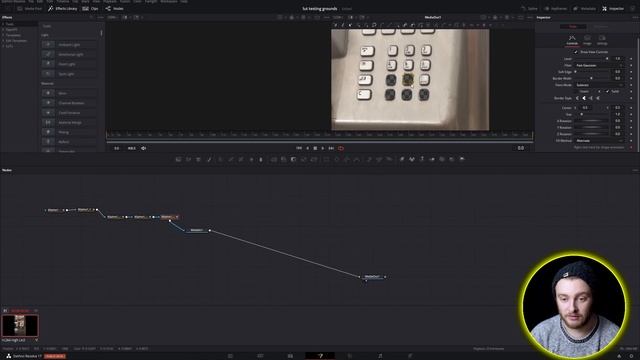This screenshot has width=640, height=360.
Task: Open the Deliver page in the bottom bar
Action: pos(410,356)
